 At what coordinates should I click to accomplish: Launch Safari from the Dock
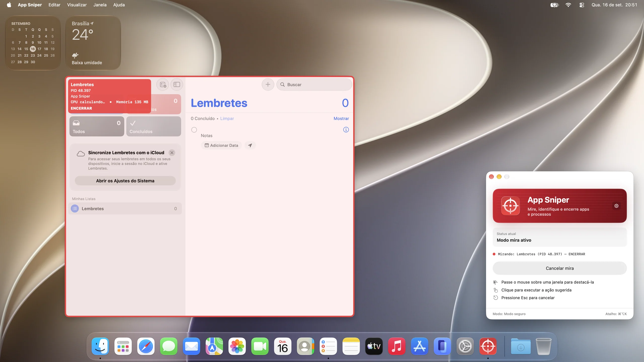coord(146,346)
